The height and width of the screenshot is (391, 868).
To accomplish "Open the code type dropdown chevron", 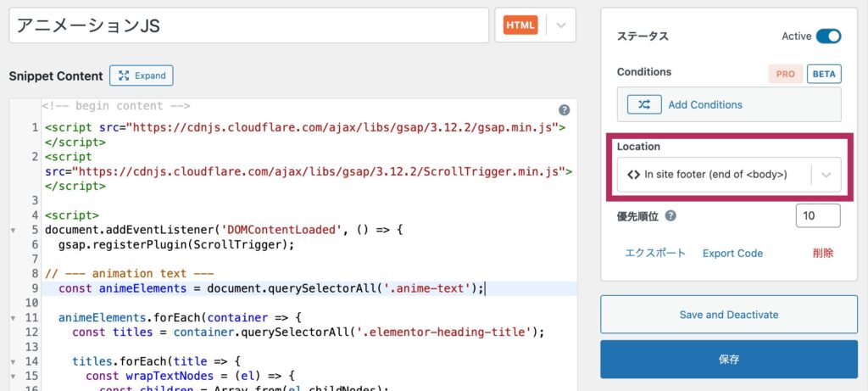I will (561, 25).
